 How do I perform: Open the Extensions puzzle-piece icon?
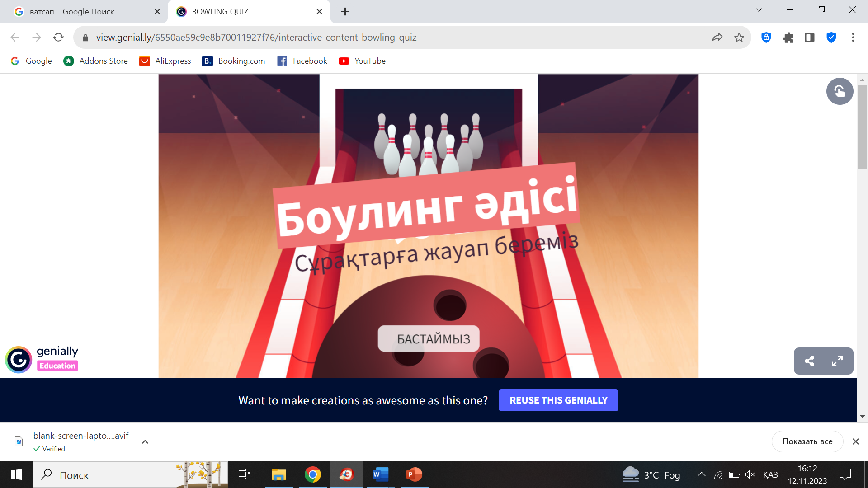(x=788, y=38)
